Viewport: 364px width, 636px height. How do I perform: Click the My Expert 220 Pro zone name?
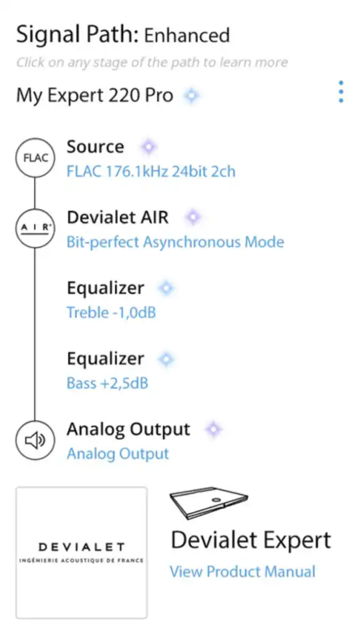pyautogui.click(x=94, y=96)
